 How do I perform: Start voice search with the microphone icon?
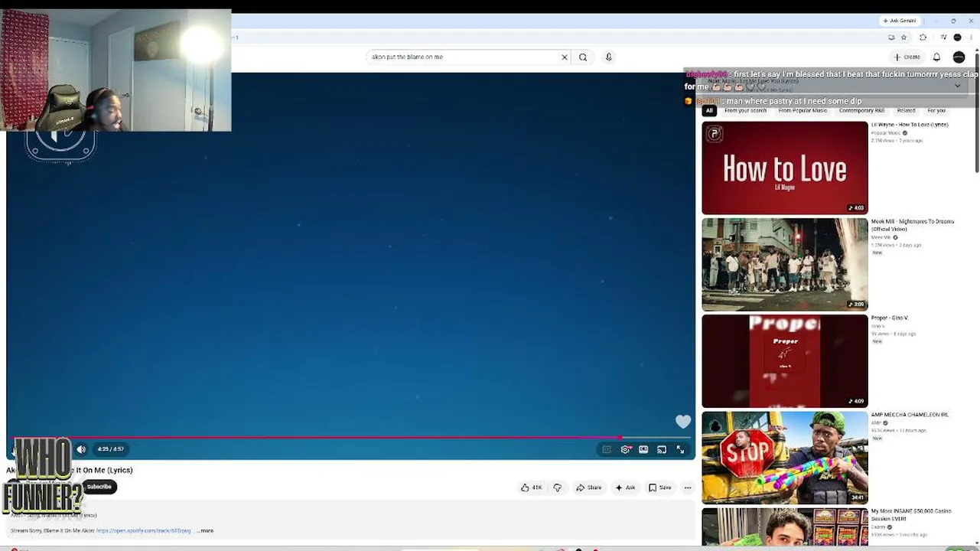[x=609, y=57]
